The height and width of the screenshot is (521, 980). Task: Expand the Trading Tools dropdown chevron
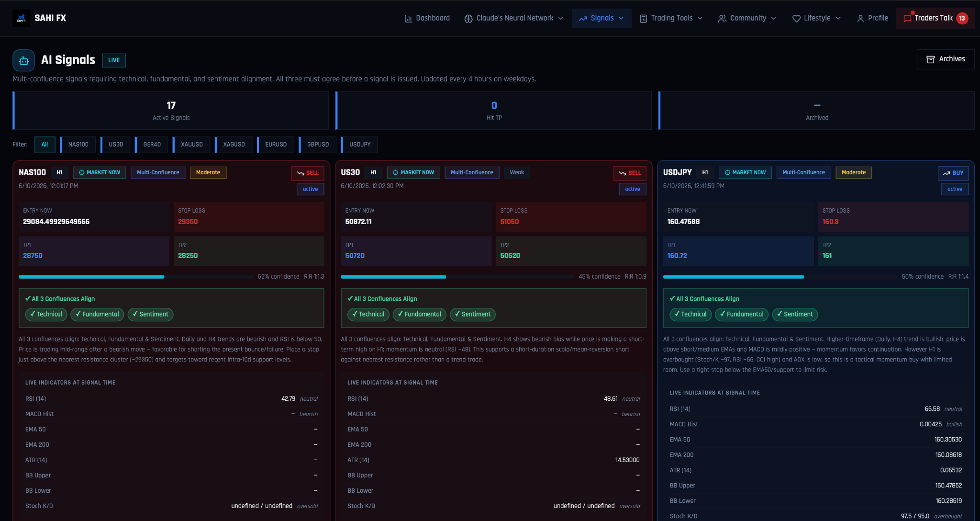(x=700, y=19)
